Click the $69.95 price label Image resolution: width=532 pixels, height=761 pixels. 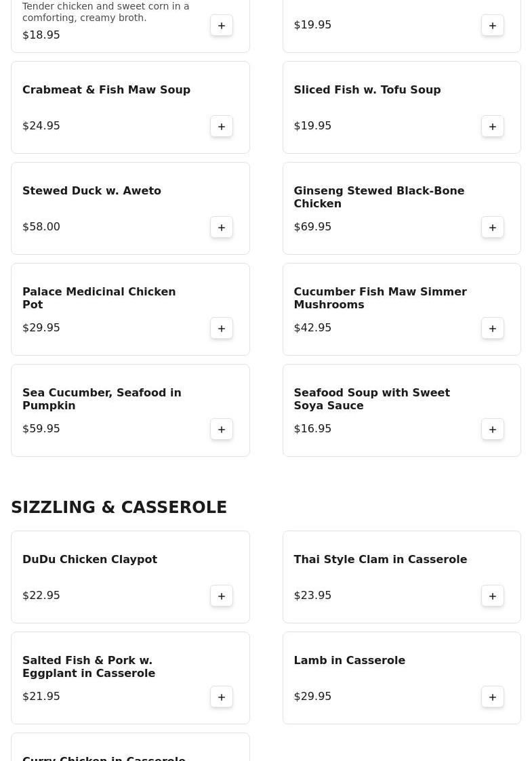click(312, 227)
